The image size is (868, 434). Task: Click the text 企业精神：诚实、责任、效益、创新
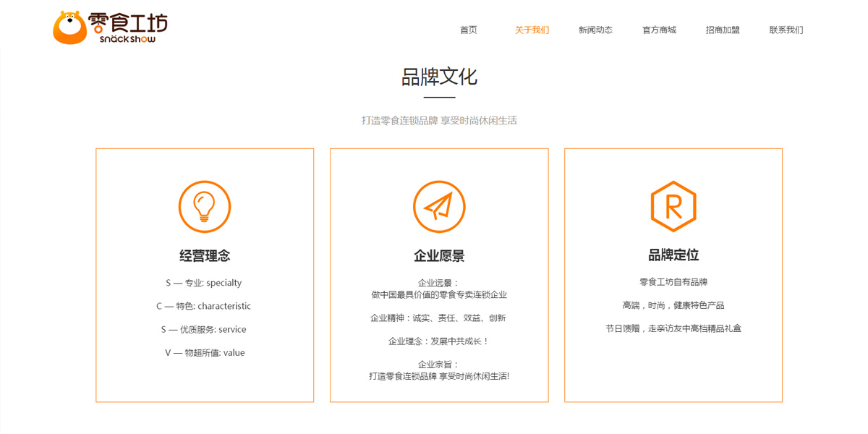pyautogui.click(x=438, y=318)
